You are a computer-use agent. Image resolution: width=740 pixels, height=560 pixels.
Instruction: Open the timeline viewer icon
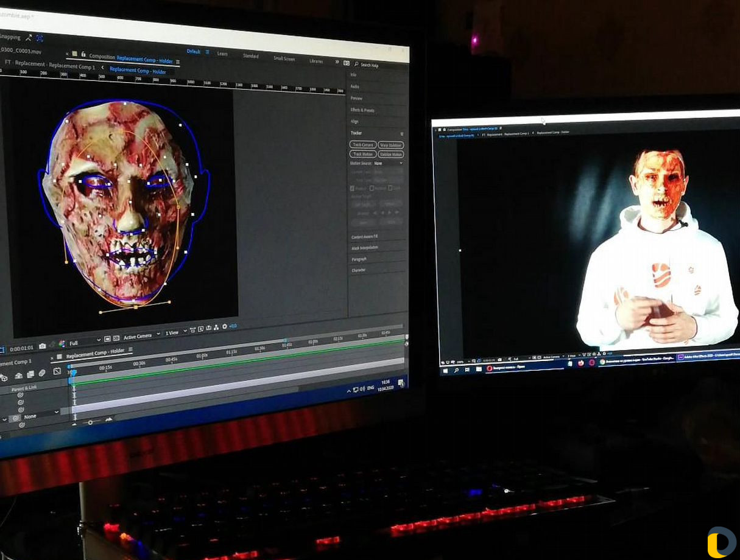tap(208, 328)
